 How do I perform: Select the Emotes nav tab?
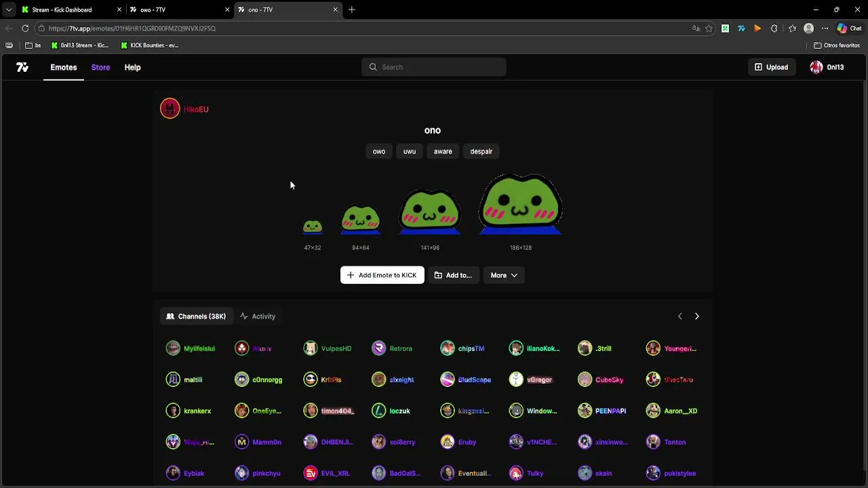pyautogui.click(x=64, y=67)
